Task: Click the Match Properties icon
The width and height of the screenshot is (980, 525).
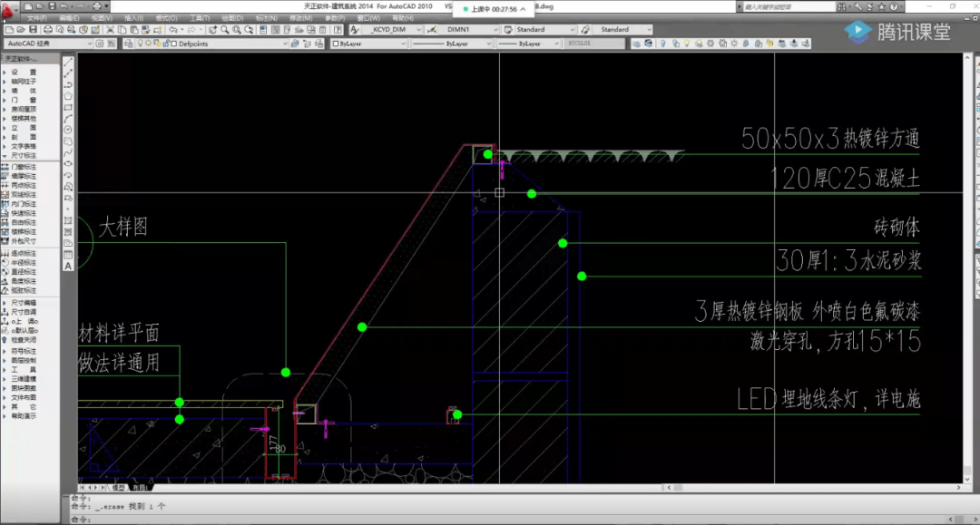Action: 145,29
